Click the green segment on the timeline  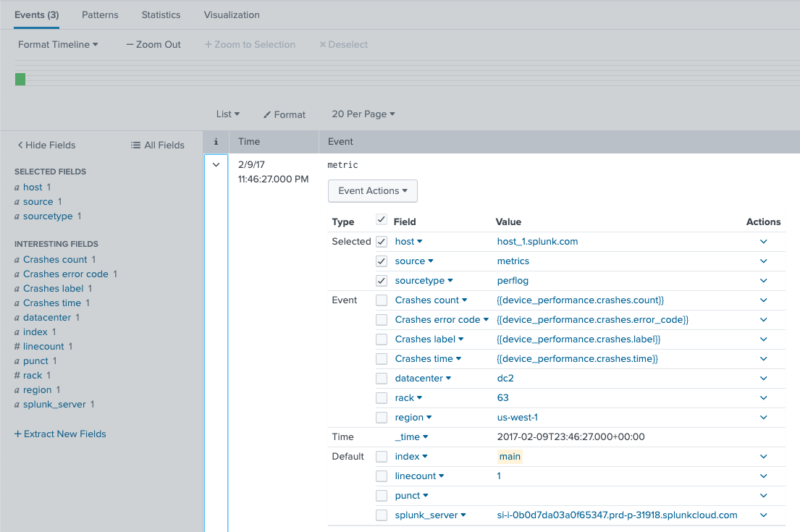coord(20,80)
